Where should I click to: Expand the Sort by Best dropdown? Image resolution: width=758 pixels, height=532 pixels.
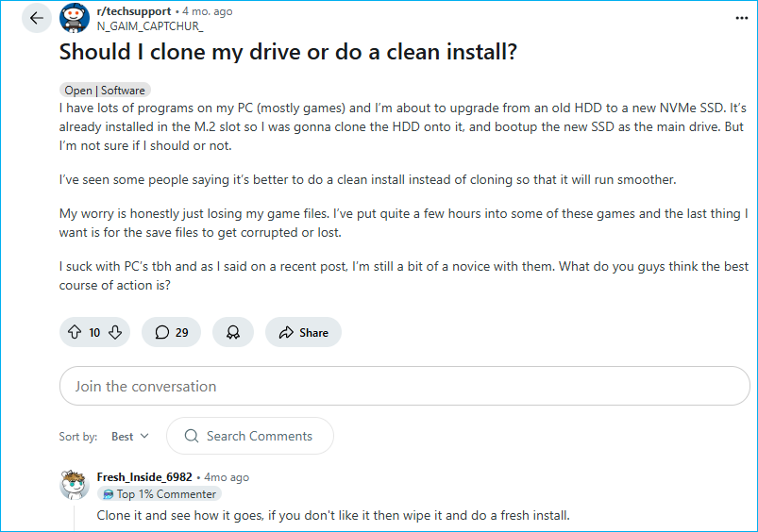tap(130, 437)
